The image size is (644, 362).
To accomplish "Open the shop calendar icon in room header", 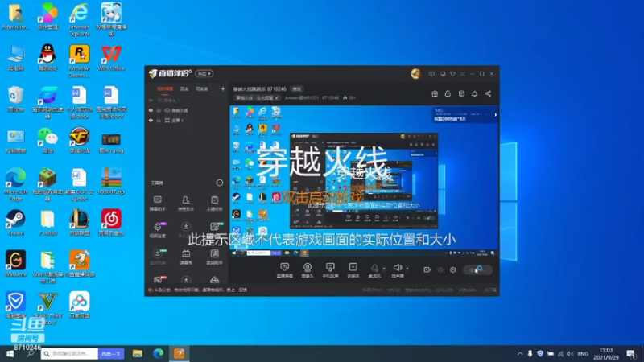I will point(461,93).
